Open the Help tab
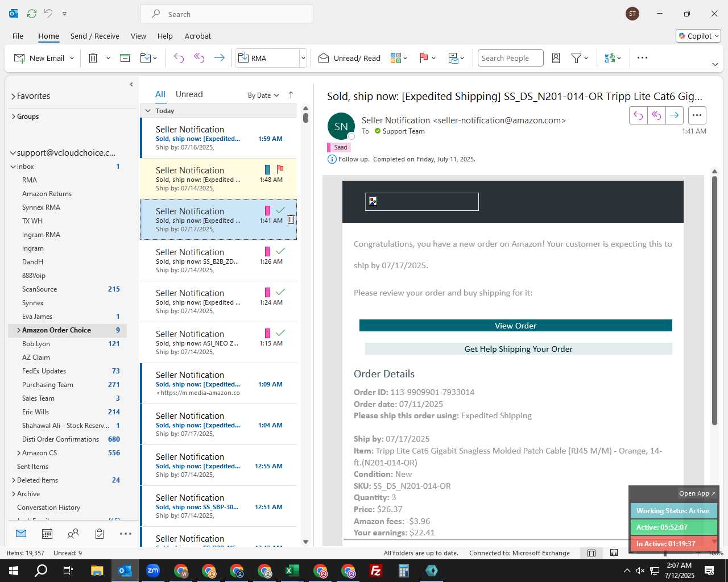This screenshot has height=582, width=728. 165,36
